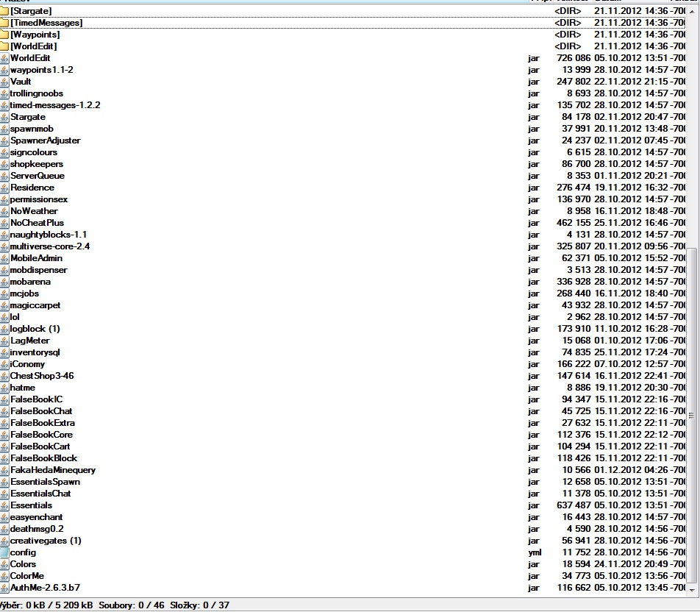Click the jar icon beside FalseBookCore
700x612 pixels.
pos(4,435)
